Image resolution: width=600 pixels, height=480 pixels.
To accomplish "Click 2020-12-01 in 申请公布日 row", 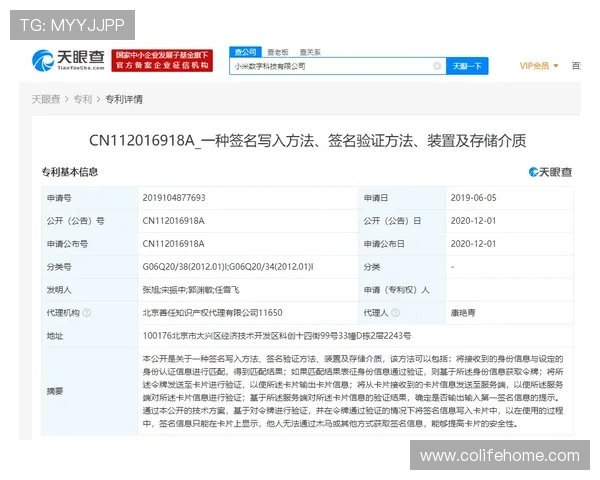I will click(473, 244).
